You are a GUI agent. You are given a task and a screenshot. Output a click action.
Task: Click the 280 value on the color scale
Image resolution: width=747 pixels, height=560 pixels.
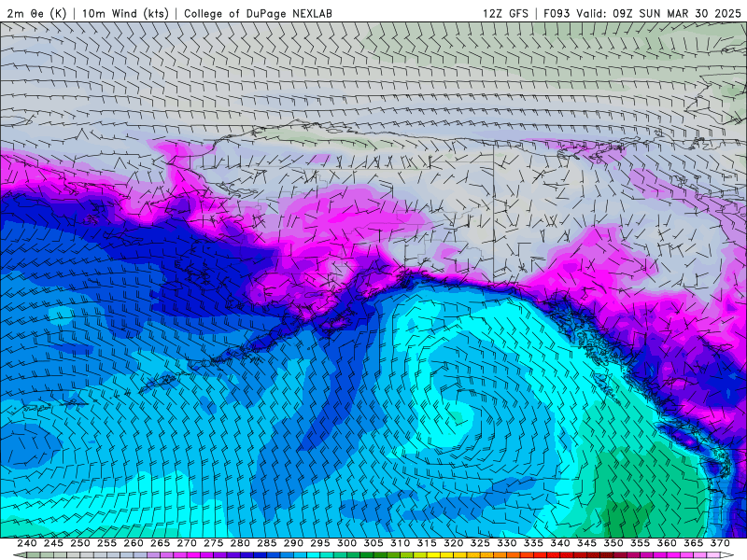coord(240,543)
